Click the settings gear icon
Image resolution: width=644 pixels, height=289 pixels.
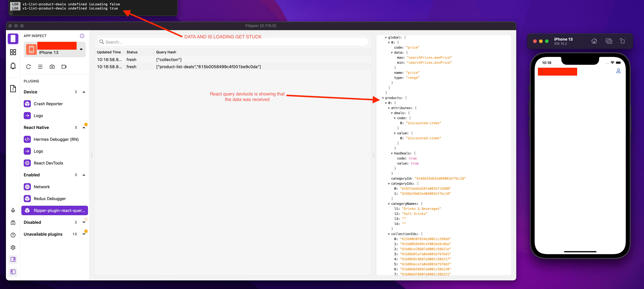[13, 247]
